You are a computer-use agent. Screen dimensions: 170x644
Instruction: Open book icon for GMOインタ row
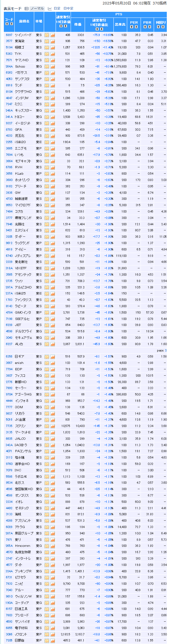[47, 313]
